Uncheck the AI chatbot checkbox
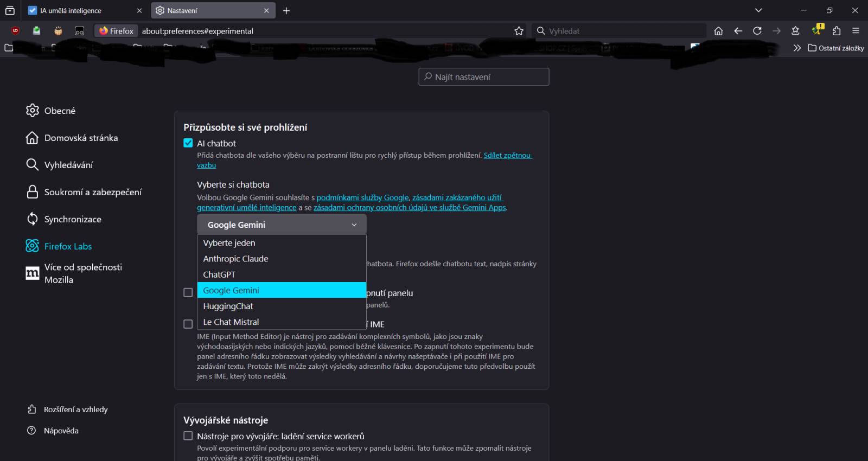868x461 pixels. coord(188,143)
